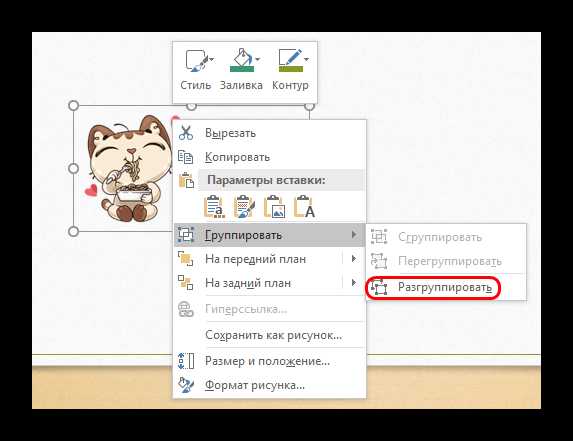This screenshot has width=573, height=441.
Task: Click the bottom-left resize handle
Action: coord(73,231)
